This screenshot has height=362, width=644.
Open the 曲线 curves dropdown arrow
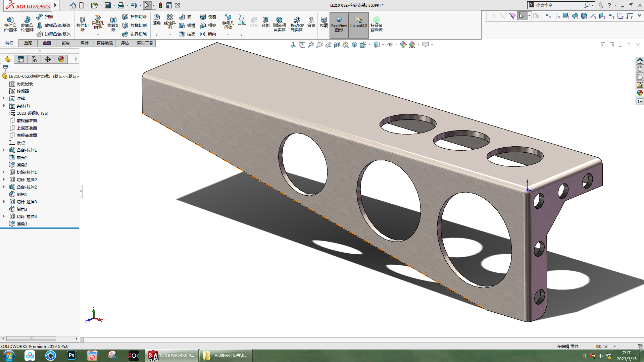pos(241,35)
